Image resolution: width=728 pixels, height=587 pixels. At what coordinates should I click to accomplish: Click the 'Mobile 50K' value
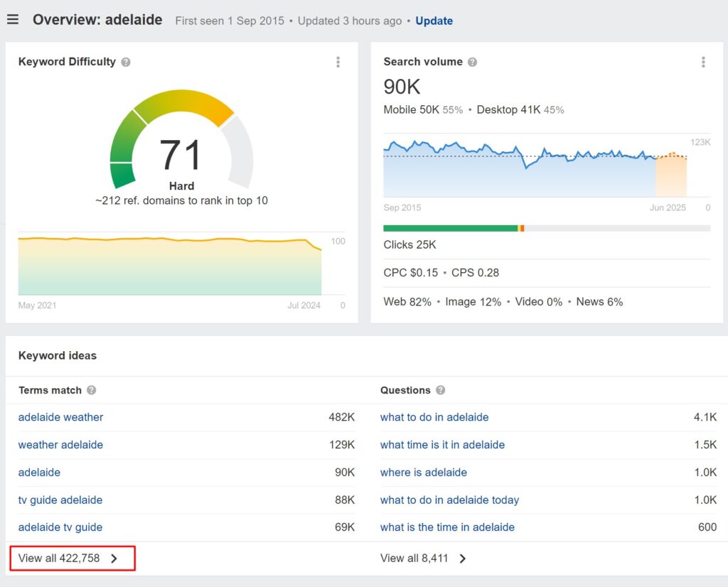412,110
